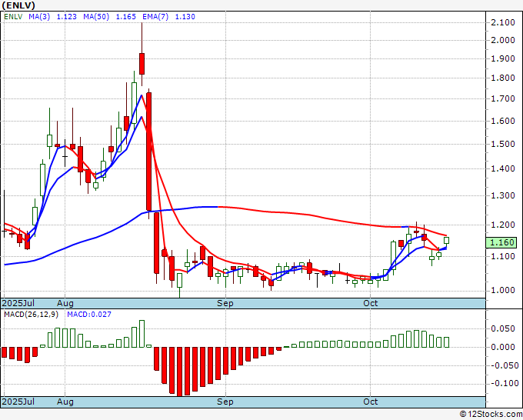Click the MA(50) value 1.165

pos(125,17)
